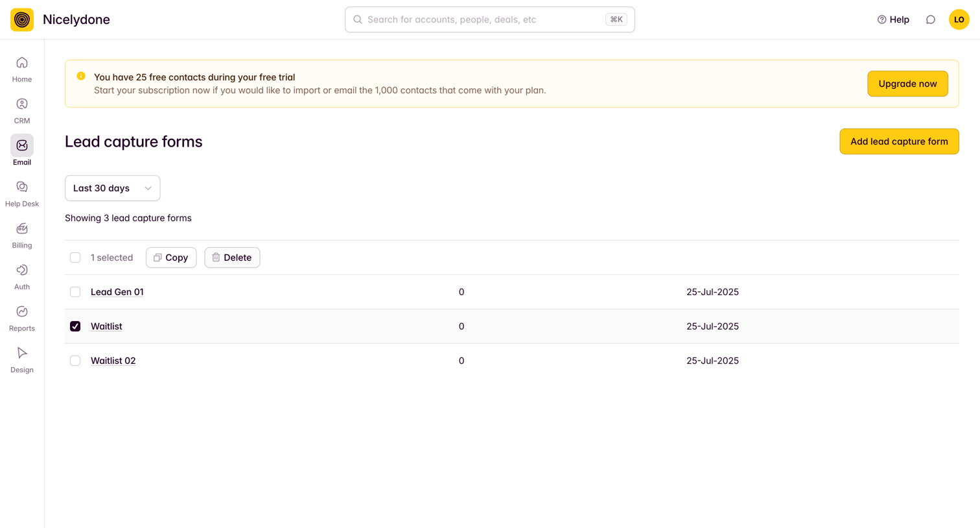980x528 pixels.
Task: Open the Design sidebar icon
Action: (x=22, y=353)
